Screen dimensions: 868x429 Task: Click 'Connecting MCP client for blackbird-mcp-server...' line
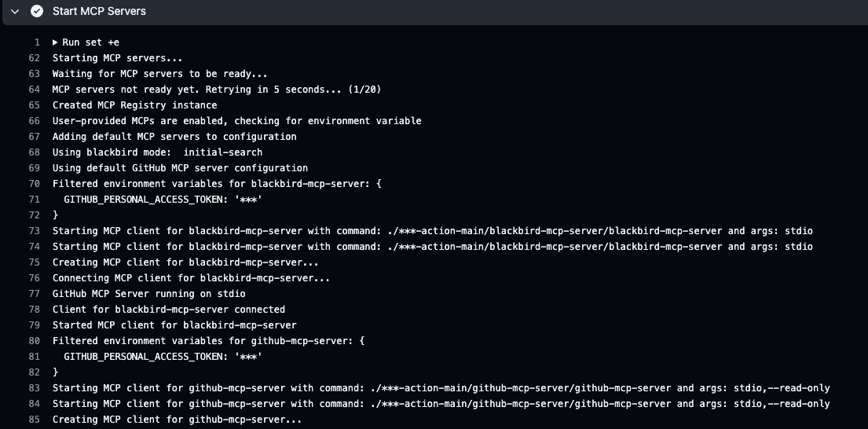[x=191, y=278]
